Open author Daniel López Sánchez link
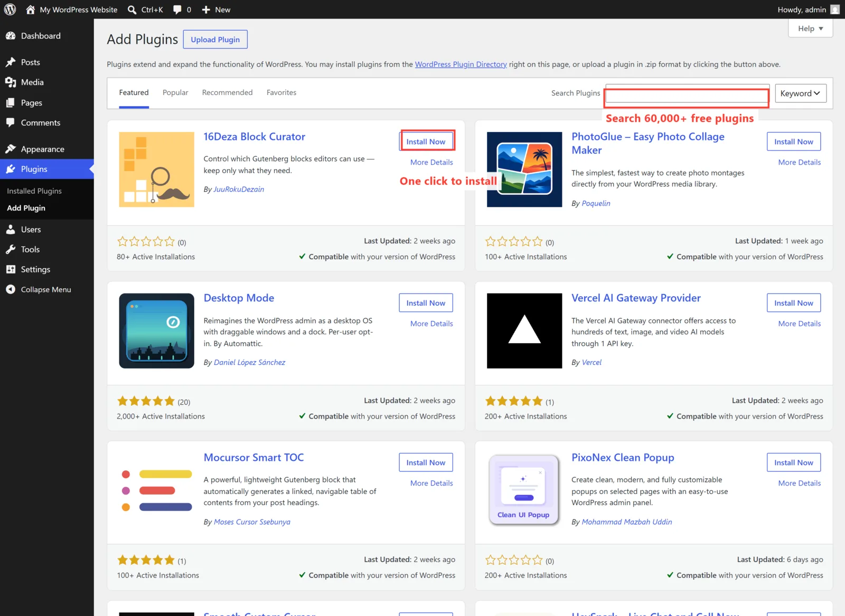This screenshot has height=616, width=845. pos(249,363)
